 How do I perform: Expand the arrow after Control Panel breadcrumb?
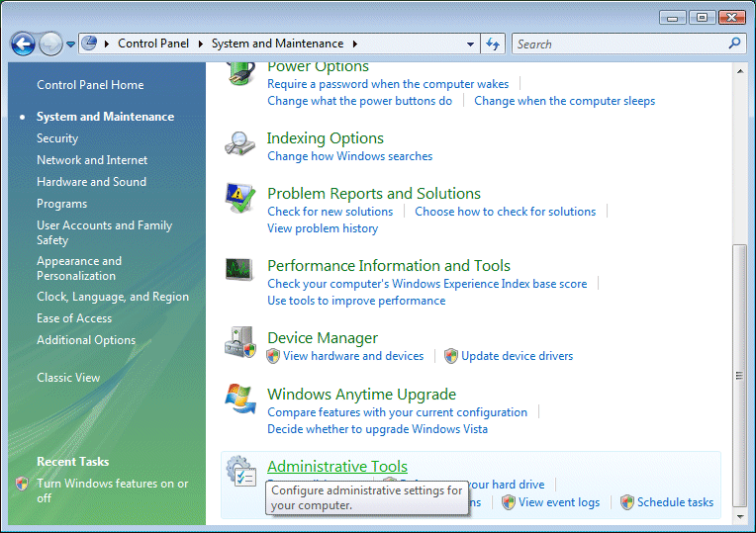point(201,44)
